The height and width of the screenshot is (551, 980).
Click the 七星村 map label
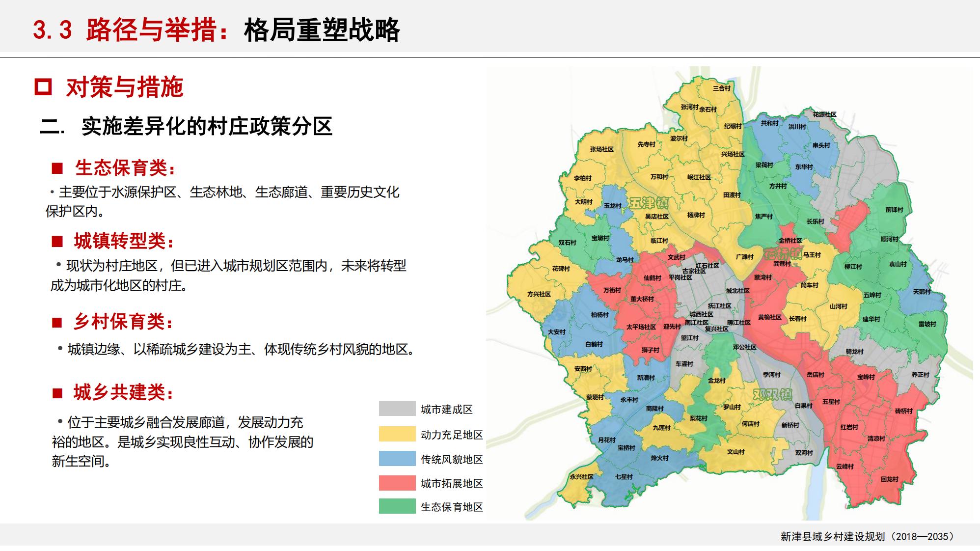click(624, 477)
